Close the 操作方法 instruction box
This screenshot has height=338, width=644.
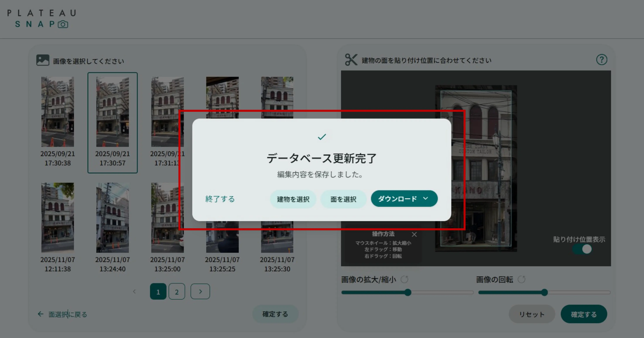point(414,234)
